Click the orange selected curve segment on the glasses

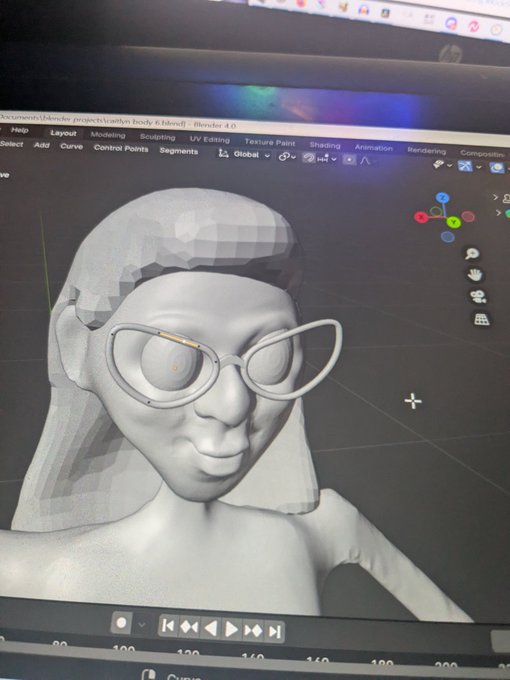pos(180,340)
